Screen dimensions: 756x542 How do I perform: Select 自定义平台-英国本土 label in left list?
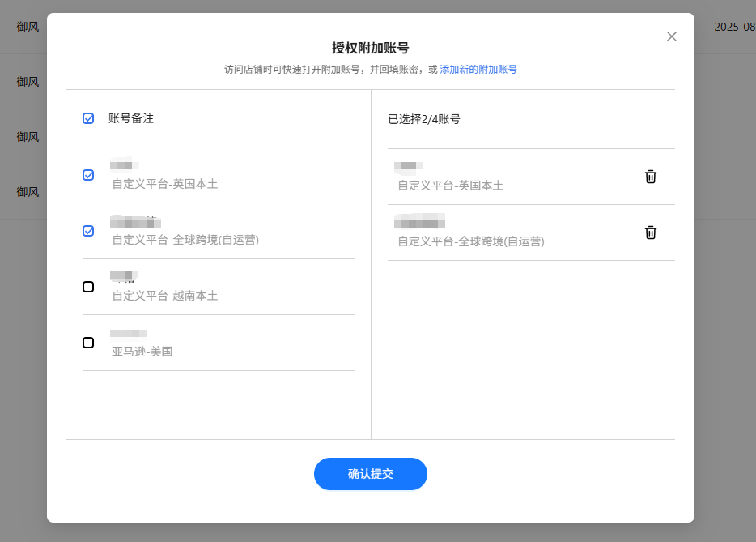tap(164, 184)
